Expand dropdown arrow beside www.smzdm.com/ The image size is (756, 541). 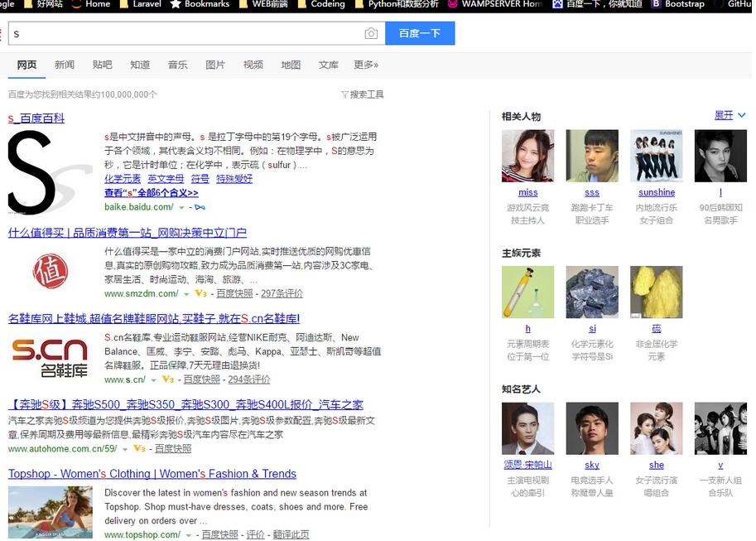coord(186,294)
